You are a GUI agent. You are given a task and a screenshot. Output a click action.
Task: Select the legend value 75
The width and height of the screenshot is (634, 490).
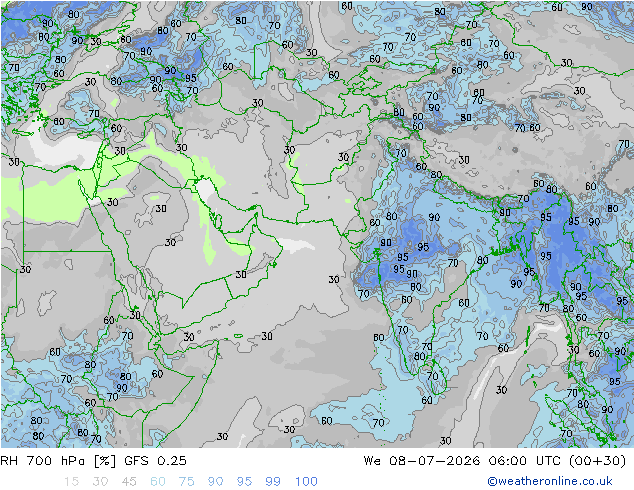point(186,482)
